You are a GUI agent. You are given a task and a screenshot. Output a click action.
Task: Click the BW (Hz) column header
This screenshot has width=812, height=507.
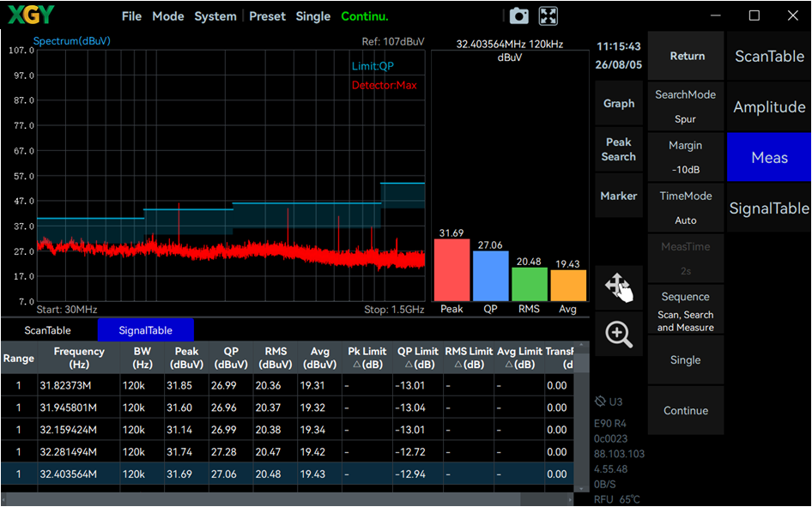tap(142, 358)
